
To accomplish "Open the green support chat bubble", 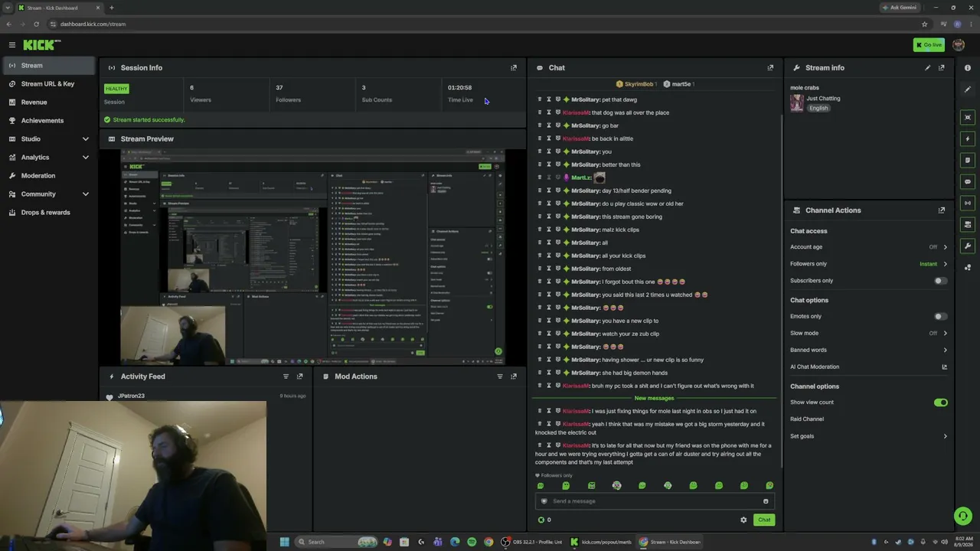I will 963,516.
